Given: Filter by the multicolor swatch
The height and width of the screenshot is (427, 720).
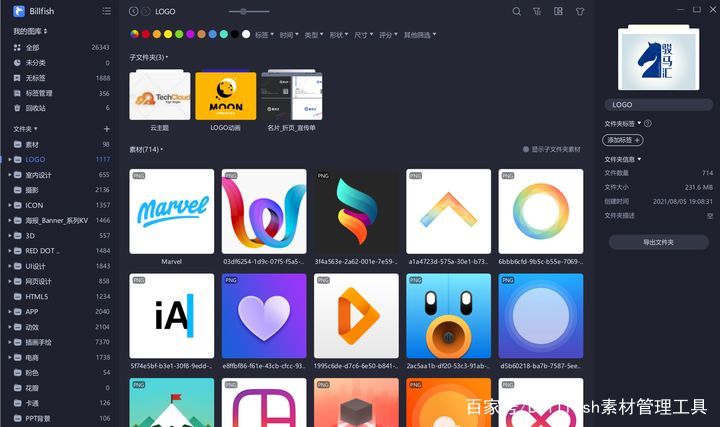Looking at the screenshot, I should [135, 34].
